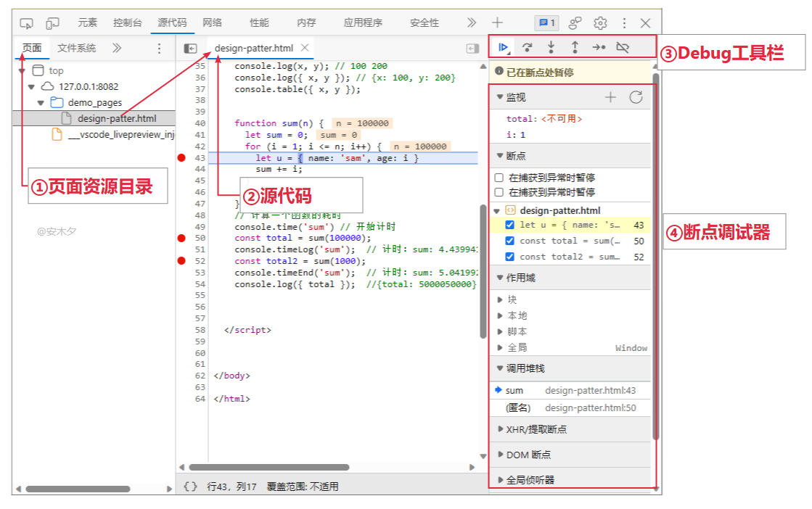Image resolution: width=812 pixels, height=509 pixels.
Task: Switch to the 网络 tab
Action: click(212, 22)
